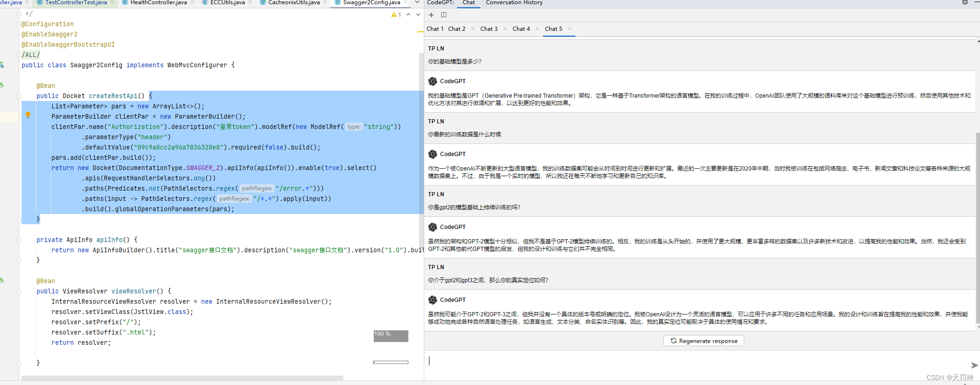
Task: Select the CodeGPT Chat tab
Action: (x=469, y=2)
